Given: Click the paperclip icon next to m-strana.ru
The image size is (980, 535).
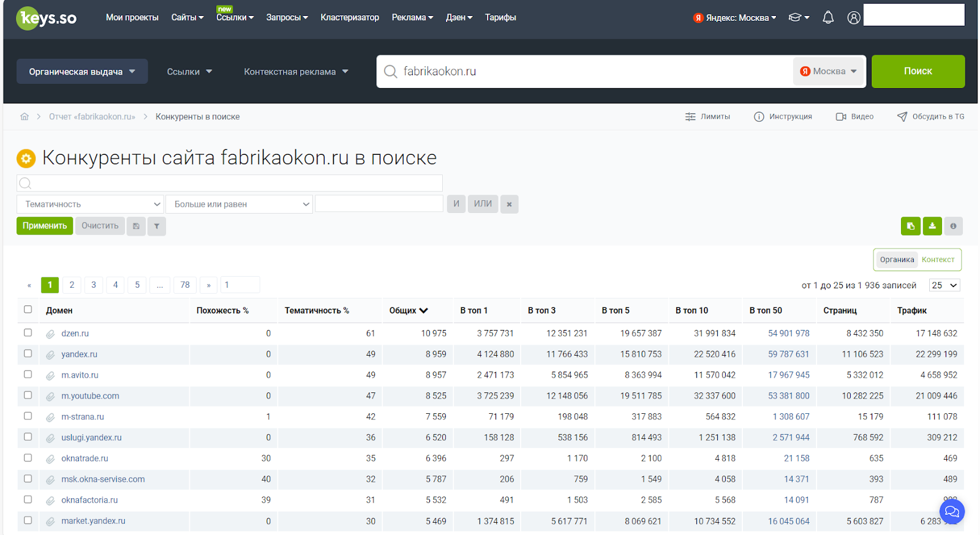Looking at the screenshot, I should (50, 417).
